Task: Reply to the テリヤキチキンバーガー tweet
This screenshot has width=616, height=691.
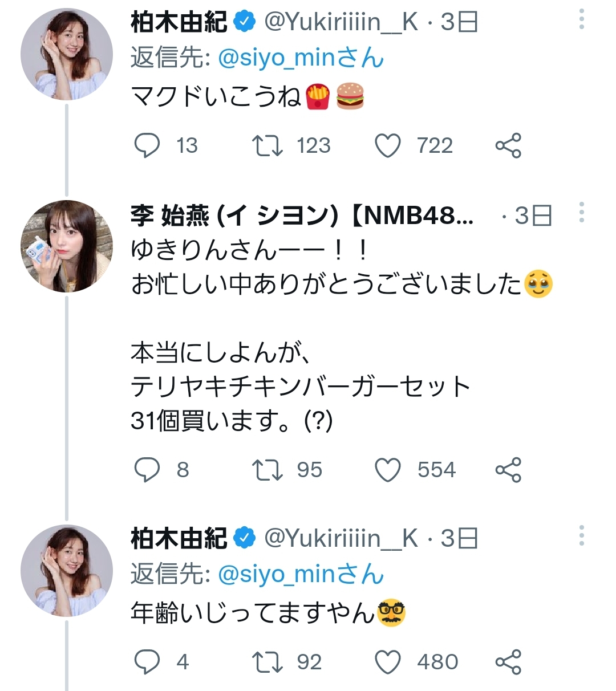Action: click(147, 470)
